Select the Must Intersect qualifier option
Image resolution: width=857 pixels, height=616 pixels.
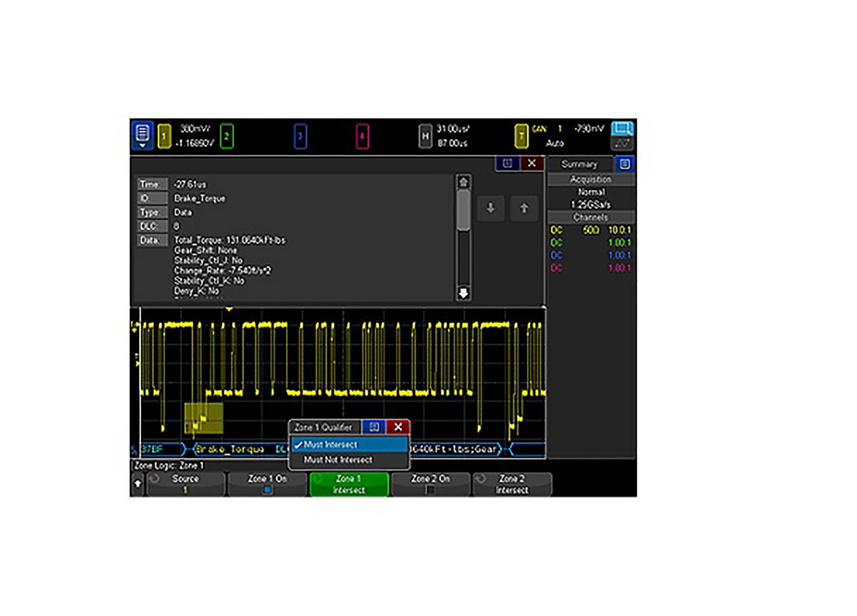pos(330,444)
